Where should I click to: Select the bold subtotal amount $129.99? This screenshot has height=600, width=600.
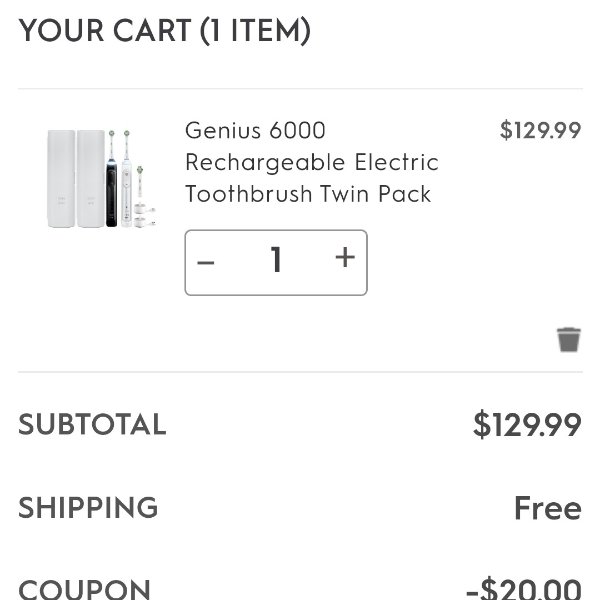[527, 424]
